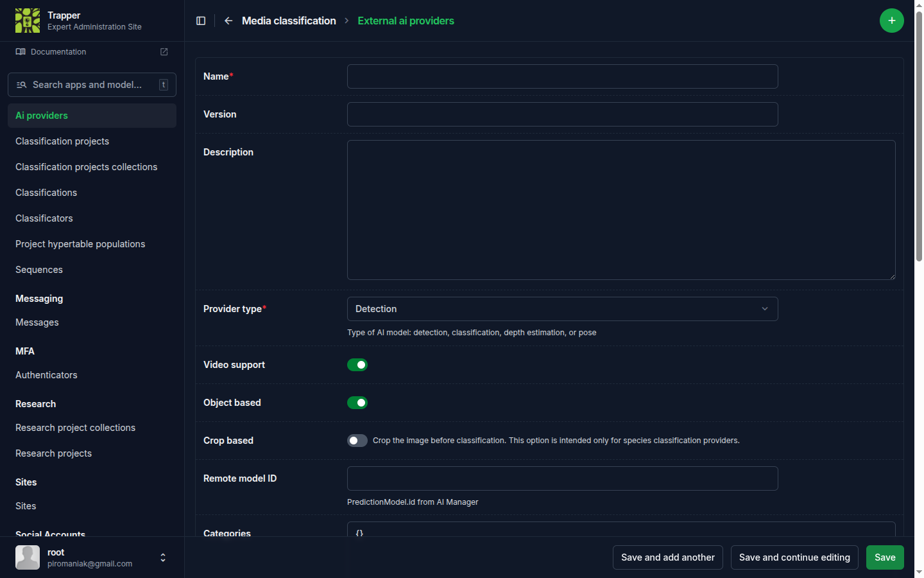Screen dimensions: 924x578
Task: Disable the Video support toggle
Action: tap(357, 365)
